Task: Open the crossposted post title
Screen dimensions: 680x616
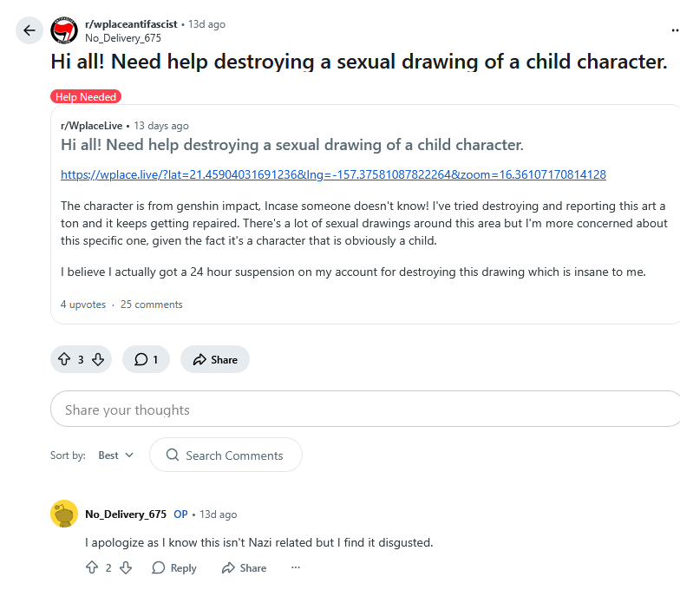Action: tap(292, 145)
